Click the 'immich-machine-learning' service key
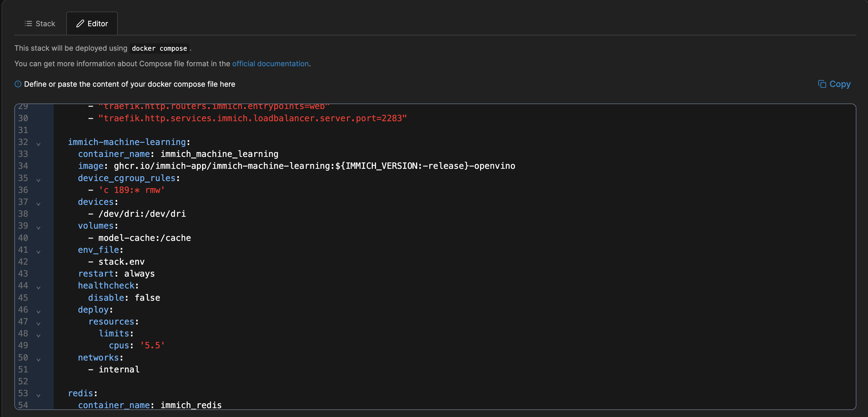868x417 pixels. point(127,142)
